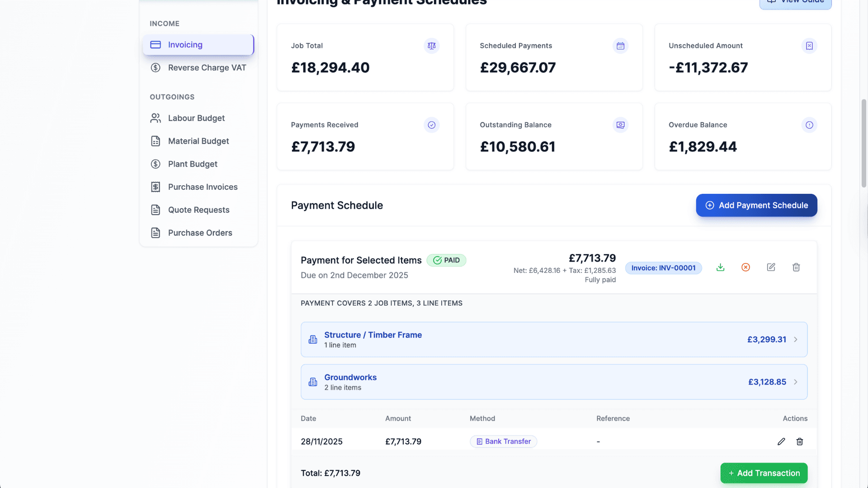The height and width of the screenshot is (488, 868).
Task: Open the Reverse Charge VAT section
Action: click(207, 67)
